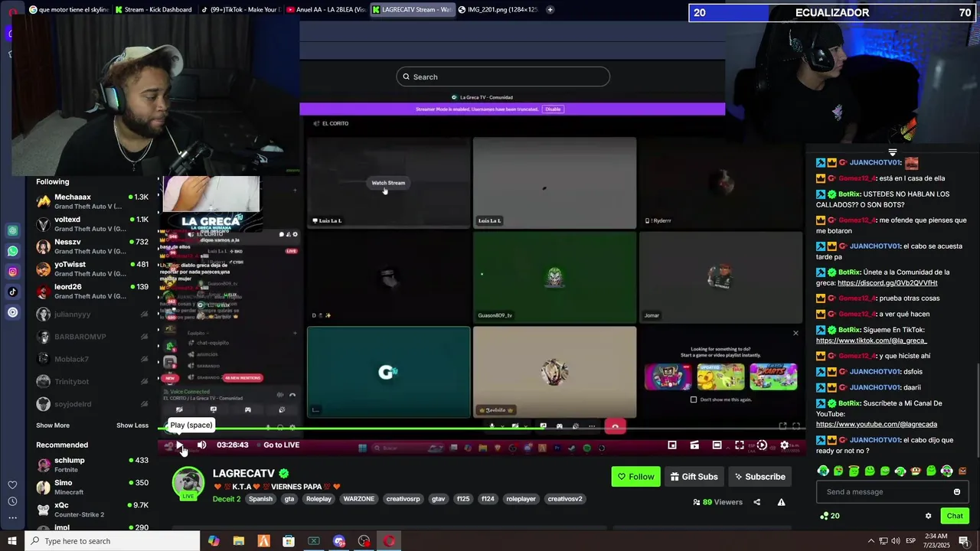Open the Mechaaax channel in Following
The height and width of the screenshot is (551, 980).
93,202
